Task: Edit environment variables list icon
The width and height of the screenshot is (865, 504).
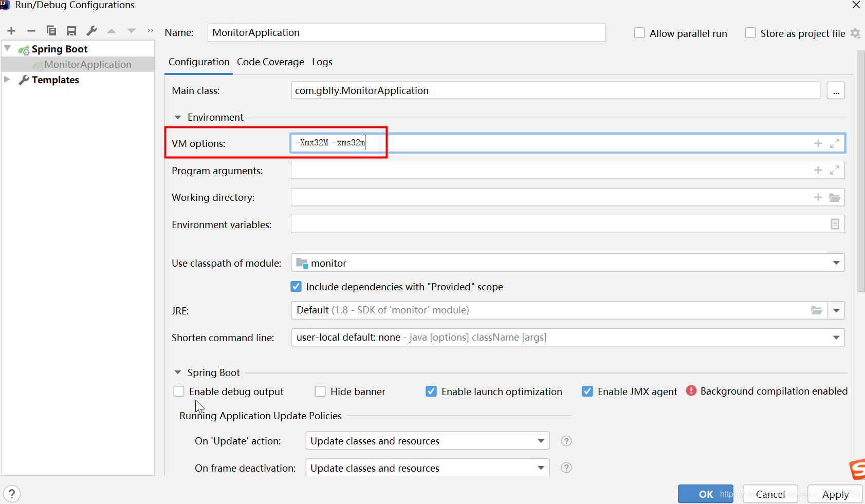Action: [835, 224]
